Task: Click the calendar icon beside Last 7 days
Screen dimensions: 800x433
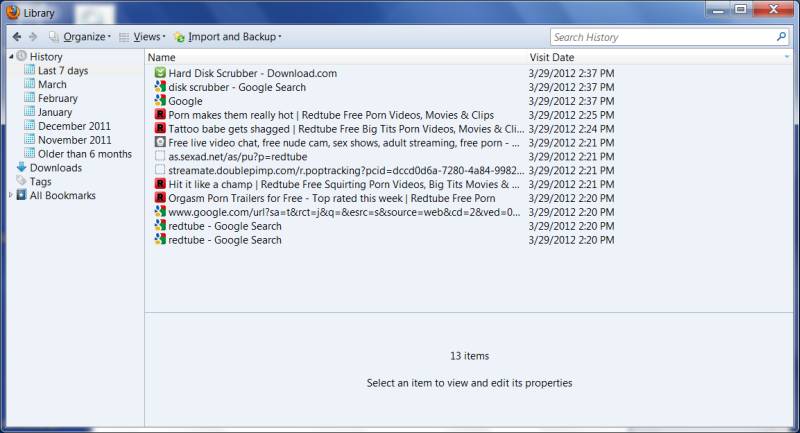Action: [x=30, y=70]
